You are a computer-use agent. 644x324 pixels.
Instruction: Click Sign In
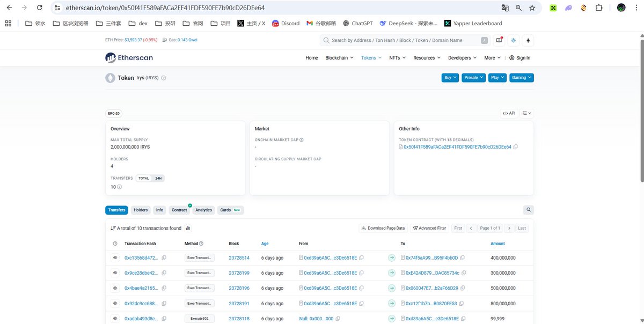tap(519, 58)
